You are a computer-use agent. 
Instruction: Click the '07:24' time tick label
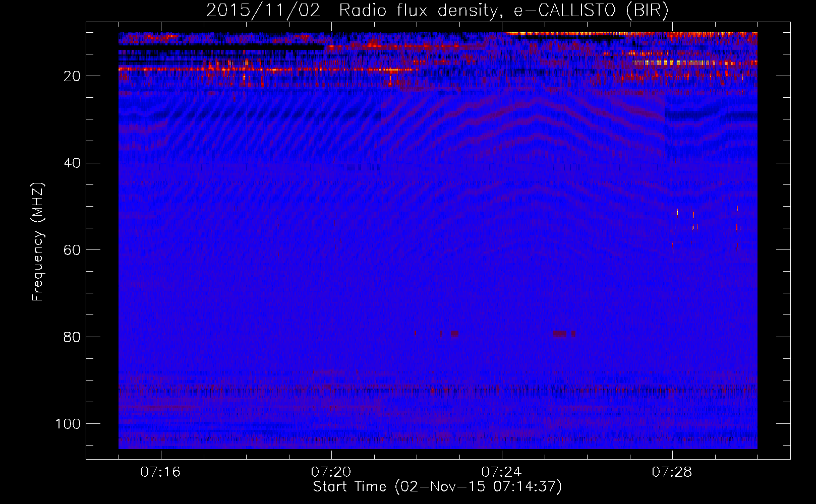point(501,472)
